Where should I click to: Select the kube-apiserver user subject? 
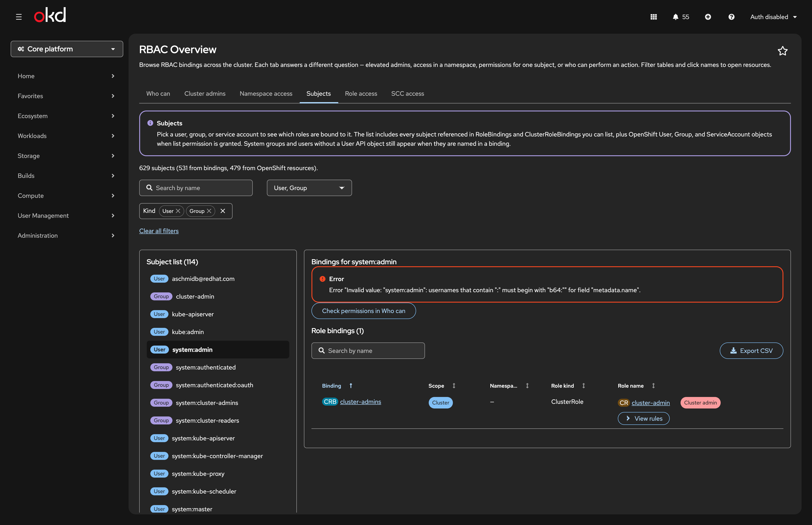pos(218,314)
